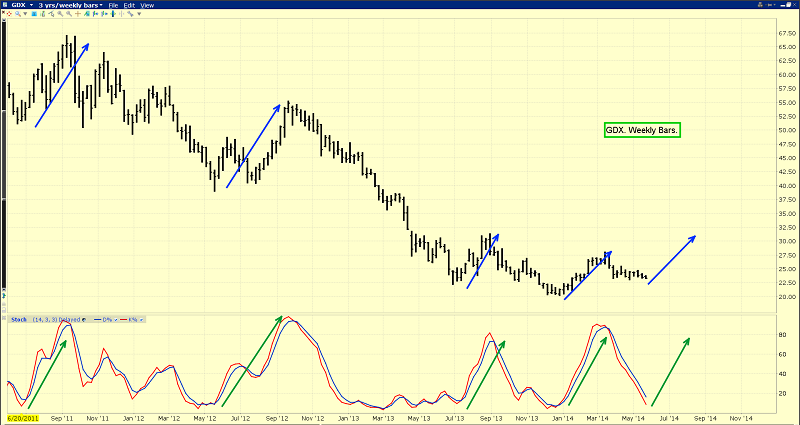Click the Stoch indicator settings icon
This screenshot has height=425, width=800.
click(84, 319)
